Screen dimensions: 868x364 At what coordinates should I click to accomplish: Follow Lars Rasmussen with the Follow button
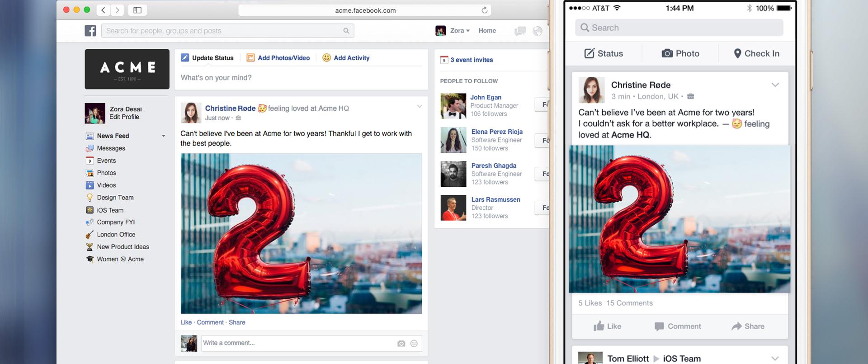pos(542,208)
